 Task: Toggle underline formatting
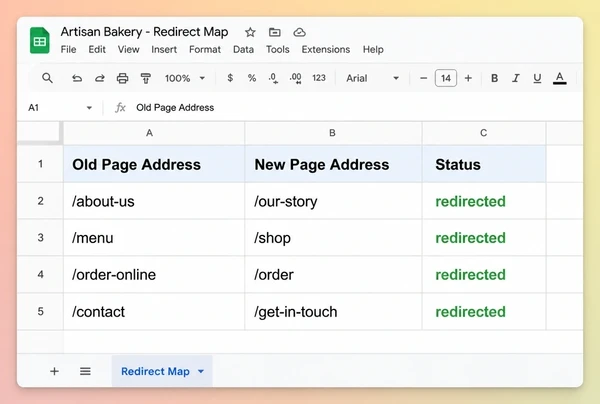click(x=537, y=78)
